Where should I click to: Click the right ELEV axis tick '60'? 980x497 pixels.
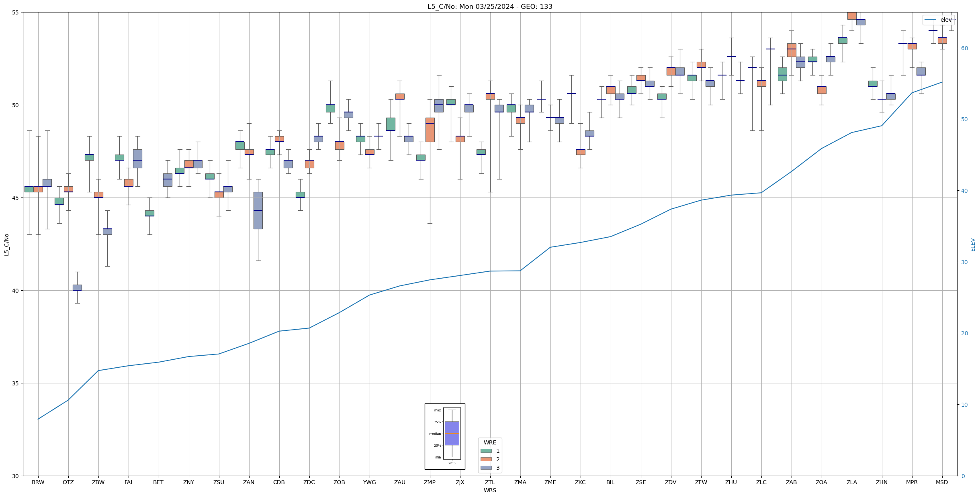pyautogui.click(x=964, y=48)
